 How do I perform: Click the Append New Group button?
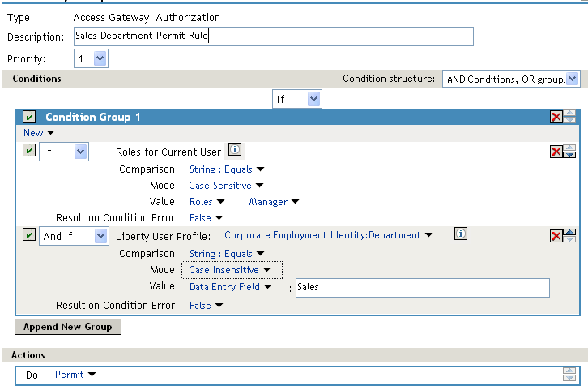coord(68,327)
